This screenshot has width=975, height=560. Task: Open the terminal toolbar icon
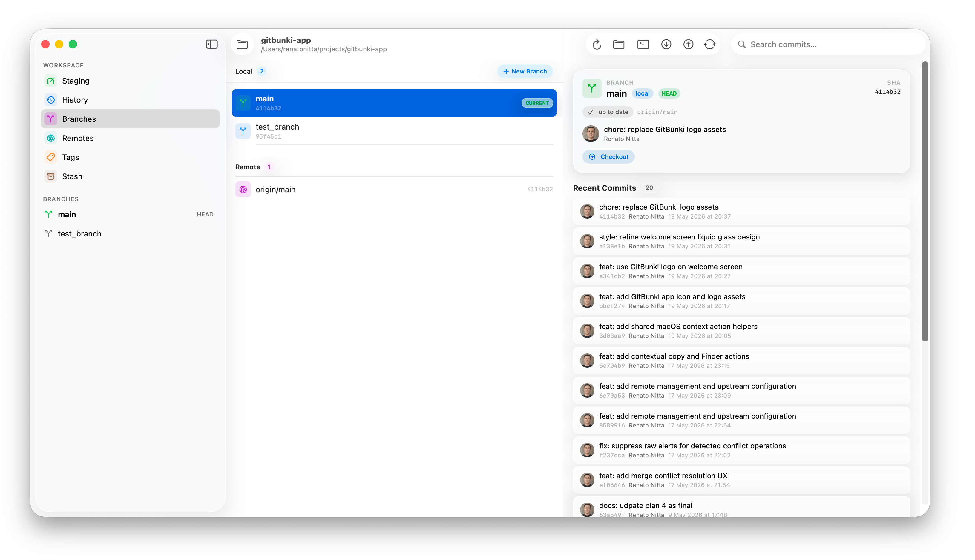pos(643,44)
